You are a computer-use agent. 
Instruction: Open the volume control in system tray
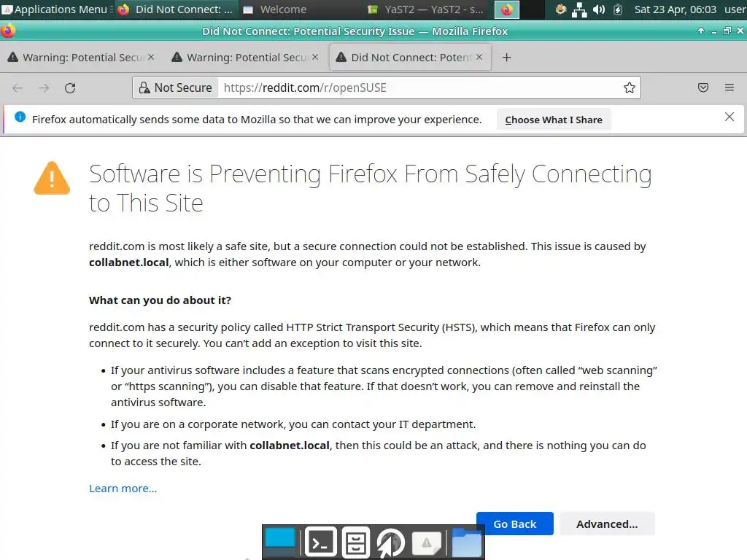tap(599, 9)
